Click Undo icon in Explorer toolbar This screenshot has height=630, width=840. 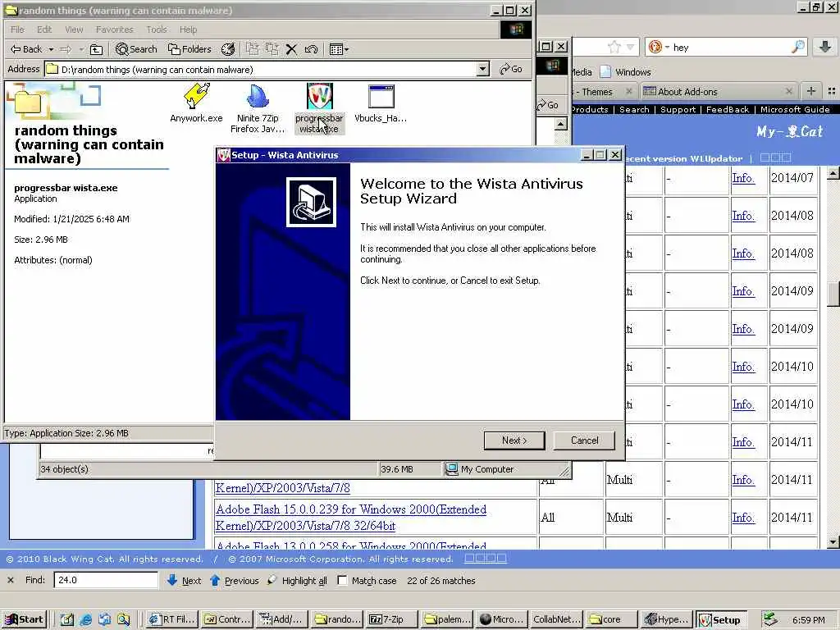(x=311, y=49)
